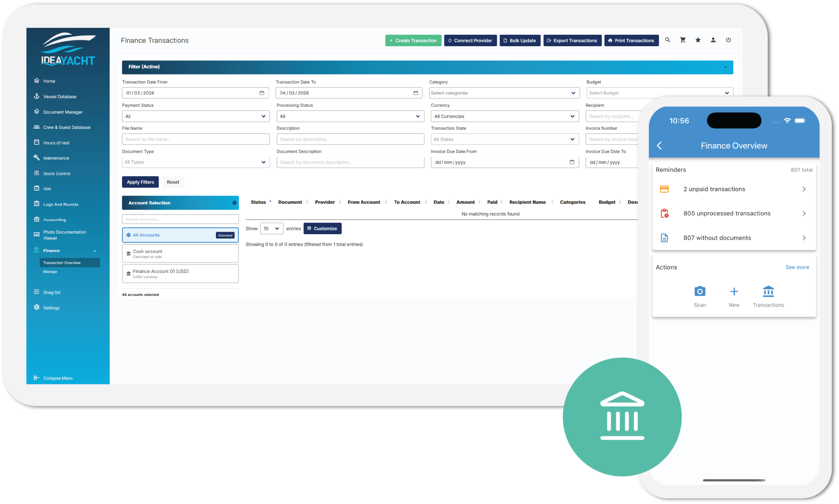Image resolution: width=839 pixels, height=504 pixels.
Task: Click See more in Actions panel
Action: point(797,267)
